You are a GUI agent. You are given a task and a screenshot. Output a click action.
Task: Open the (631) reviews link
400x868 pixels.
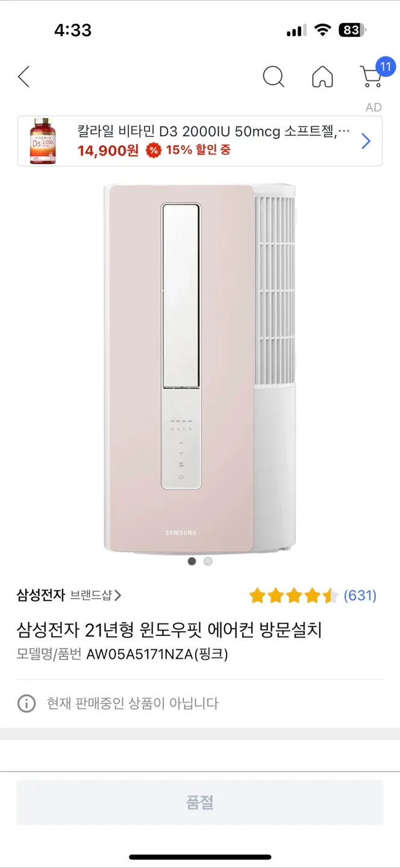[360, 596]
